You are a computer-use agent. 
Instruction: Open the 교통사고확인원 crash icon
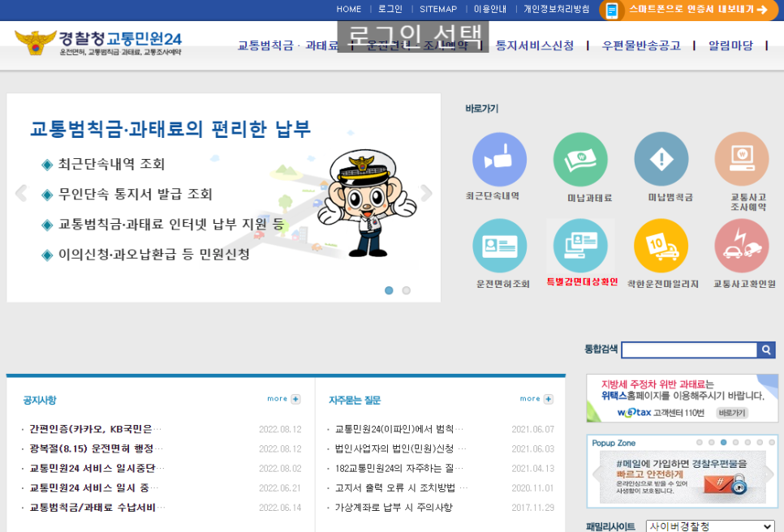pos(742,245)
